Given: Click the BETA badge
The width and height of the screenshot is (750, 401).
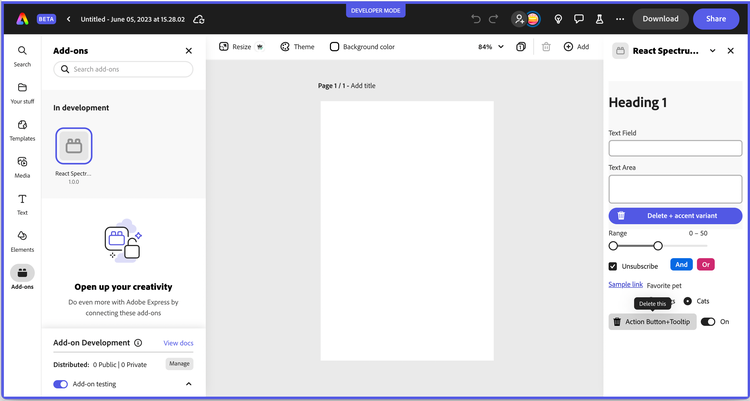Looking at the screenshot, I should [46, 19].
